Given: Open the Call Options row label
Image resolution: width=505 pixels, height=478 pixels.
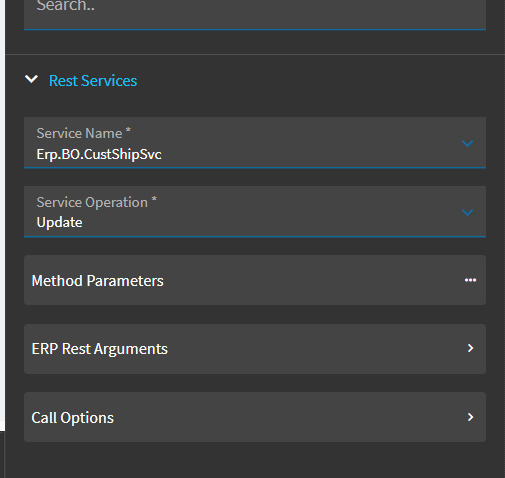Looking at the screenshot, I should pyautogui.click(x=72, y=418).
